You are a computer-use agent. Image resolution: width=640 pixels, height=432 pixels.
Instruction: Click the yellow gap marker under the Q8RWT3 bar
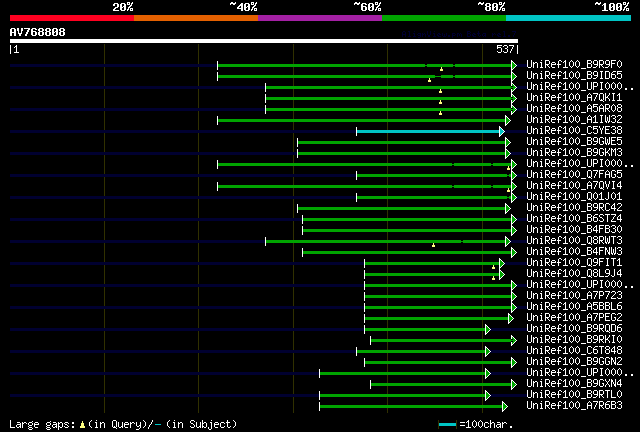click(x=433, y=245)
